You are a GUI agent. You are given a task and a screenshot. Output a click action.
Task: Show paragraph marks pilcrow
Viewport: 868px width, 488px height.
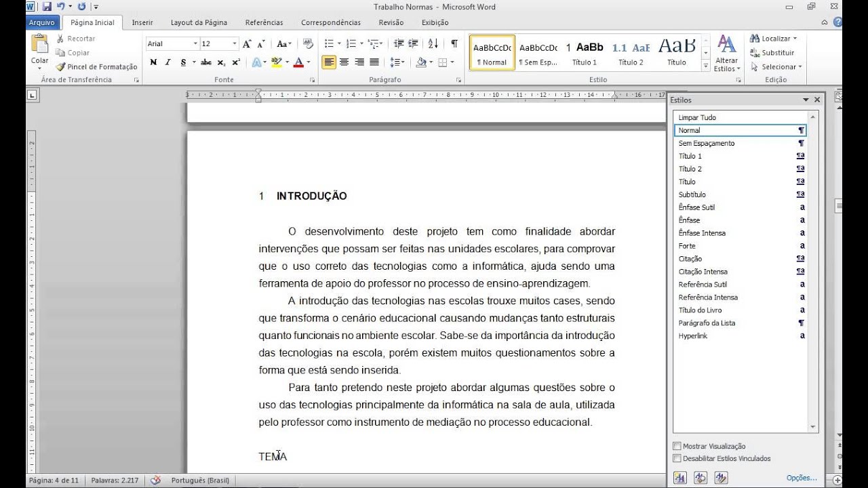454,44
